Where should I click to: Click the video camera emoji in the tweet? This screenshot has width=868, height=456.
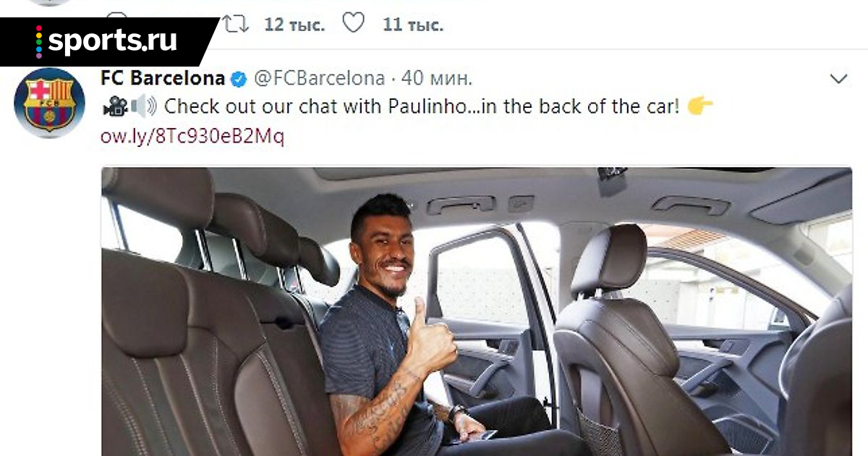point(114,107)
